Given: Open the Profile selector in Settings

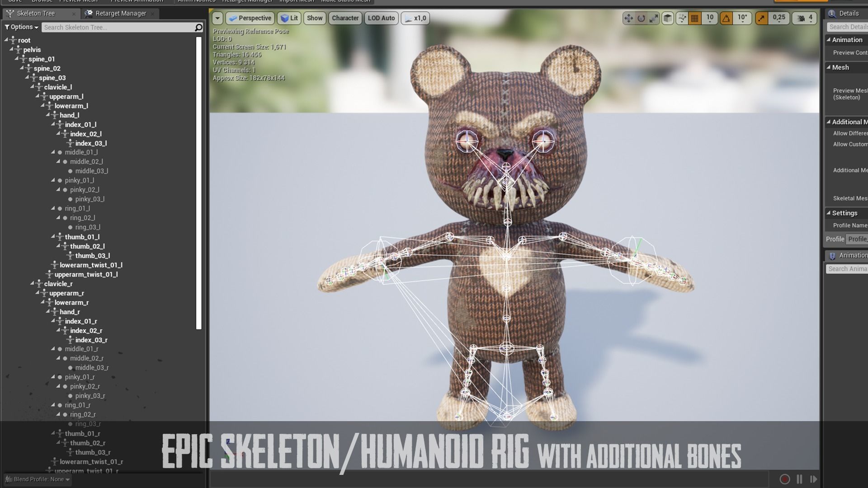Looking at the screenshot, I should tap(857, 239).
